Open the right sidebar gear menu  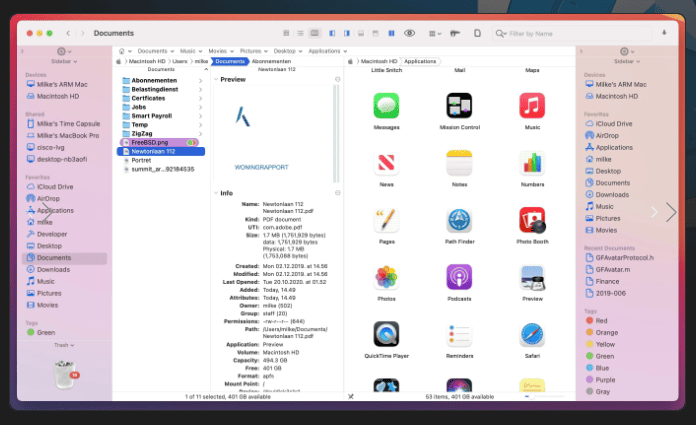coord(627,52)
